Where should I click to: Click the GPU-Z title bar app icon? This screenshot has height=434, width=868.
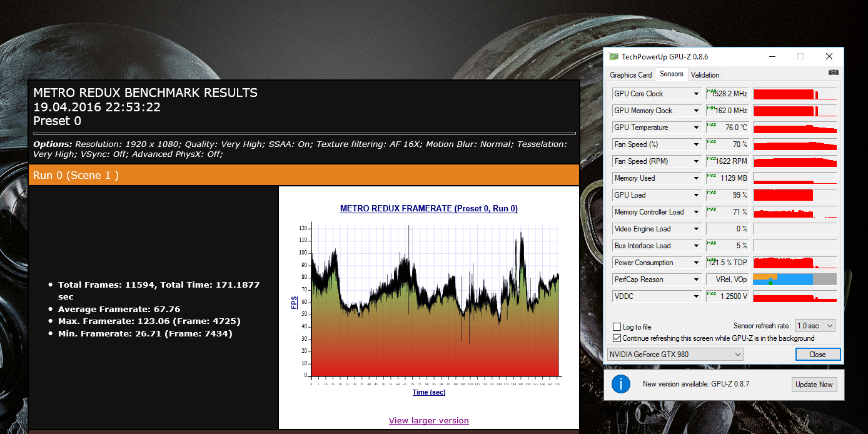(x=613, y=57)
